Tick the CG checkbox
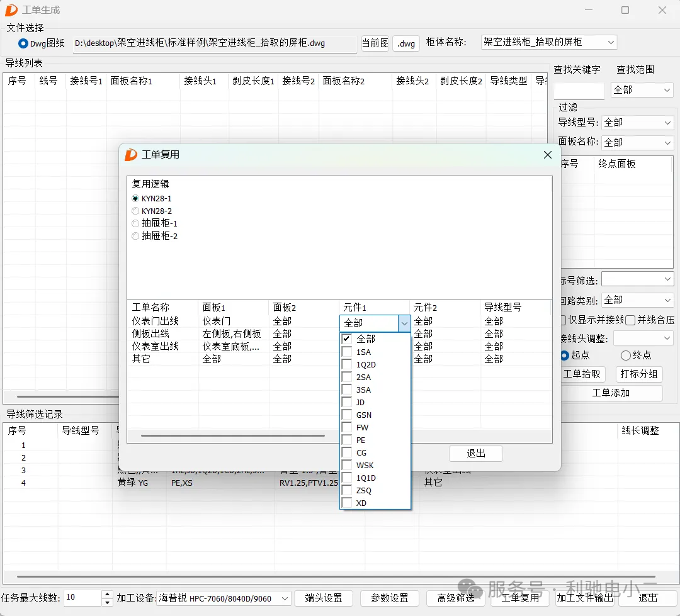Screen dimensions: 680x616 (346, 452)
